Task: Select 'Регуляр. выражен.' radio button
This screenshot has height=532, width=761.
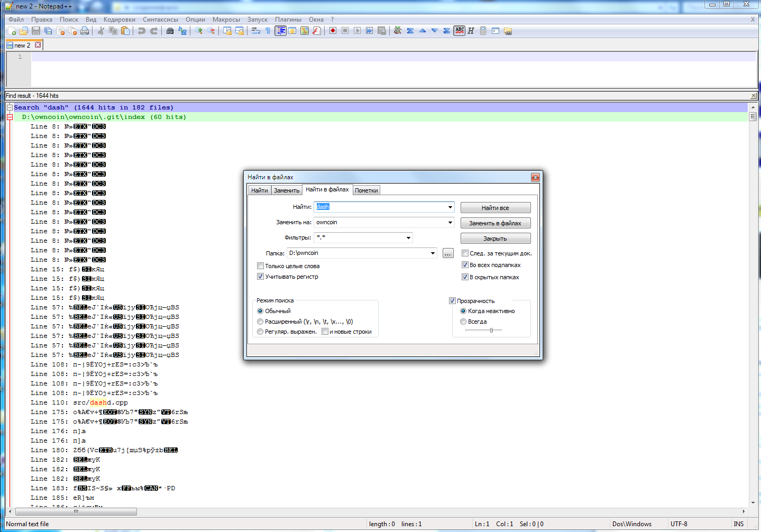Action: click(x=260, y=332)
